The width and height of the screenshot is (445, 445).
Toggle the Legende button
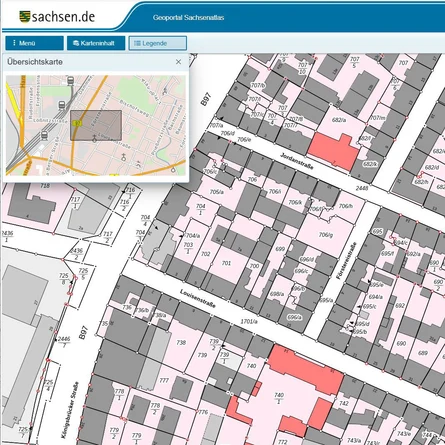158,43
